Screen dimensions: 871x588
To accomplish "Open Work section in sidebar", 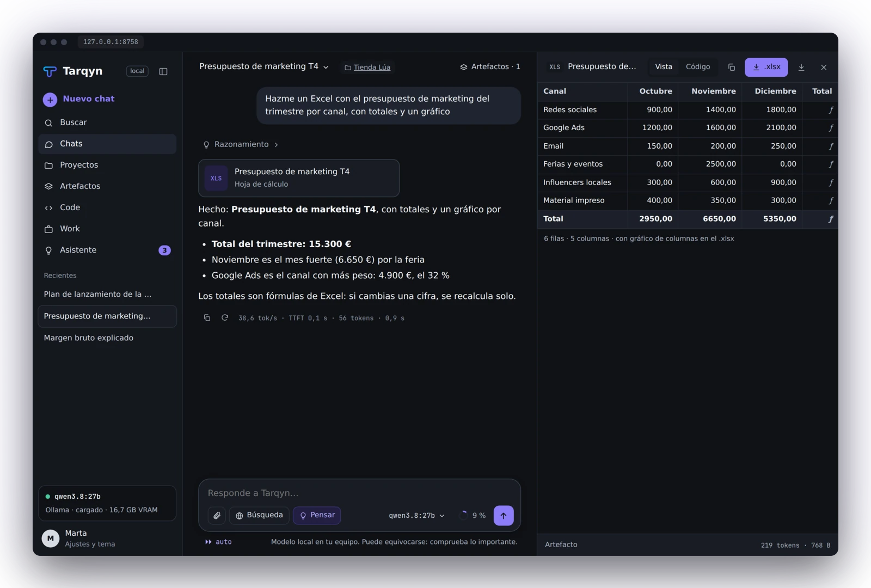I will tap(107, 229).
